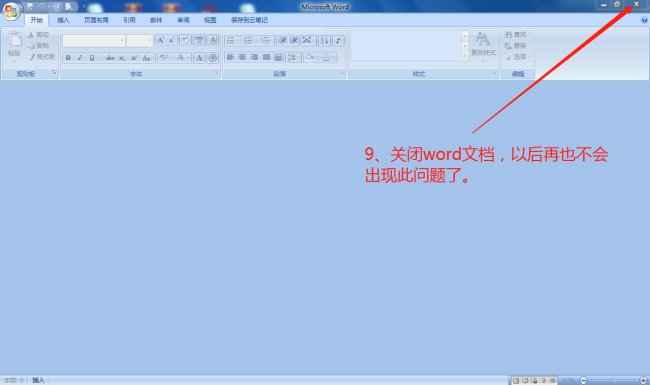Click the paragraph Shading color button
This screenshot has height=385, width=650.
tap(310, 57)
